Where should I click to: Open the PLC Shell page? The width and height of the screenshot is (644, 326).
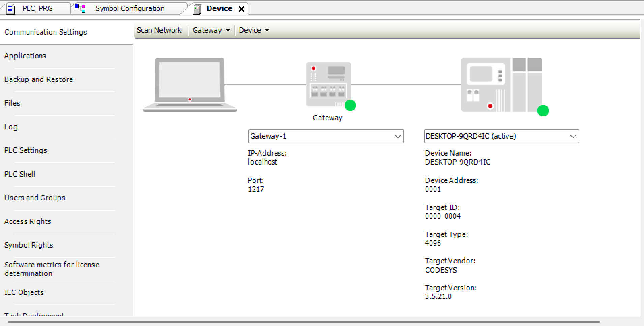tap(20, 174)
